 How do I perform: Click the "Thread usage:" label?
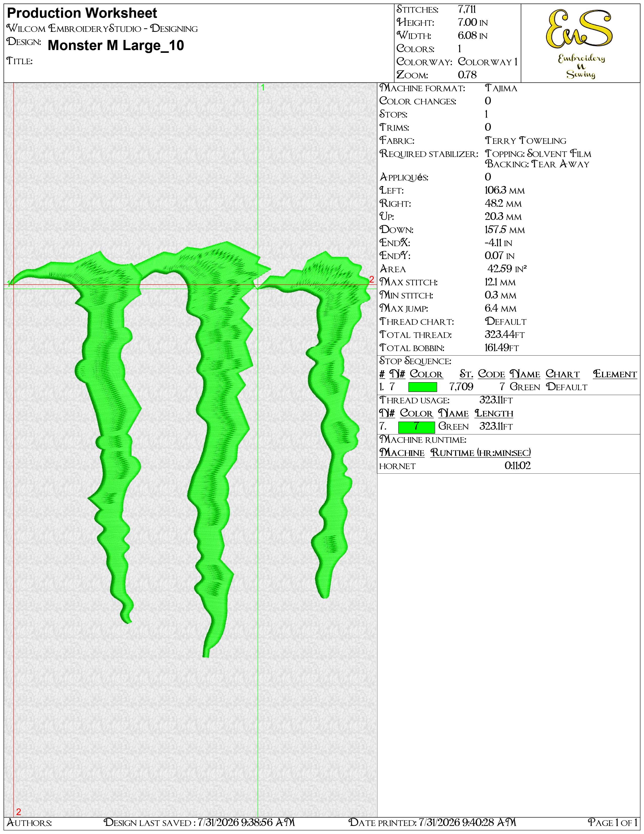click(x=414, y=400)
